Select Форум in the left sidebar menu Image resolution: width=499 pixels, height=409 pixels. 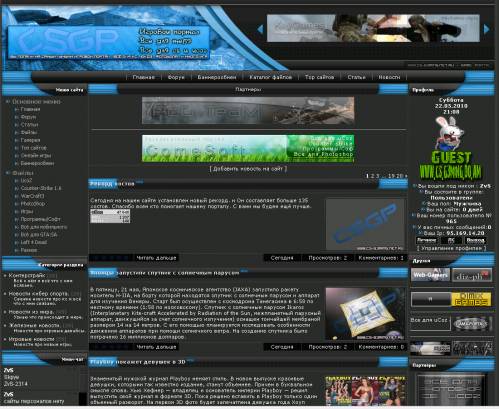click(x=28, y=117)
